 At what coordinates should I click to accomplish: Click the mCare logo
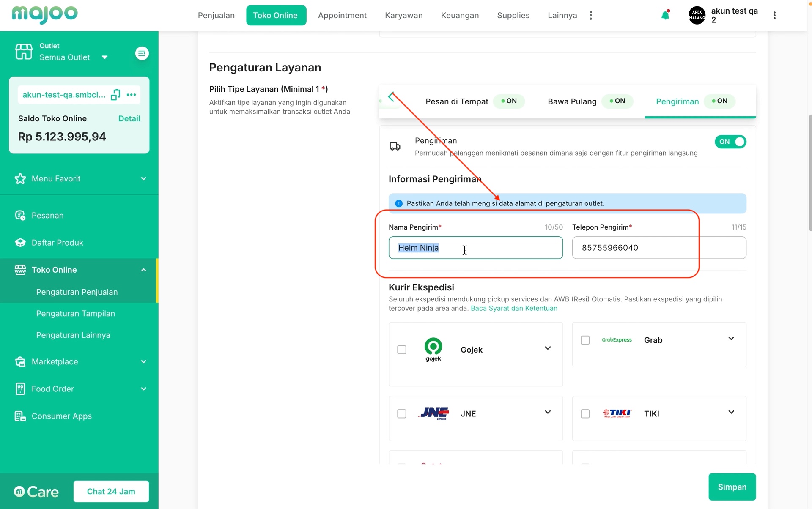36,492
